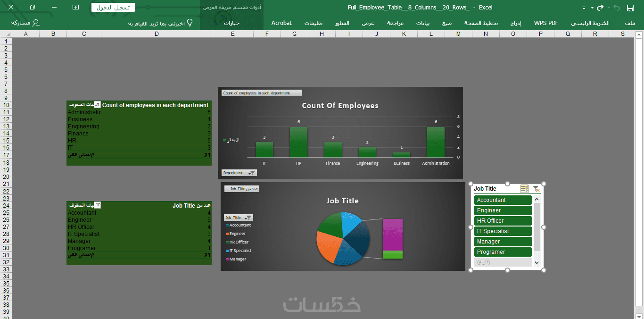Select Accountant in the slicer

[x=503, y=200]
